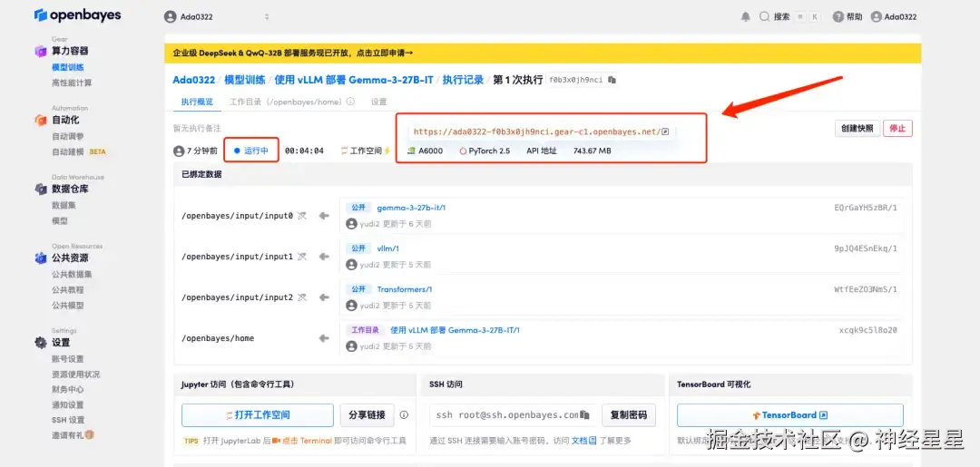Open the TensorBoard button
The image size is (980, 467).
point(790,414)
